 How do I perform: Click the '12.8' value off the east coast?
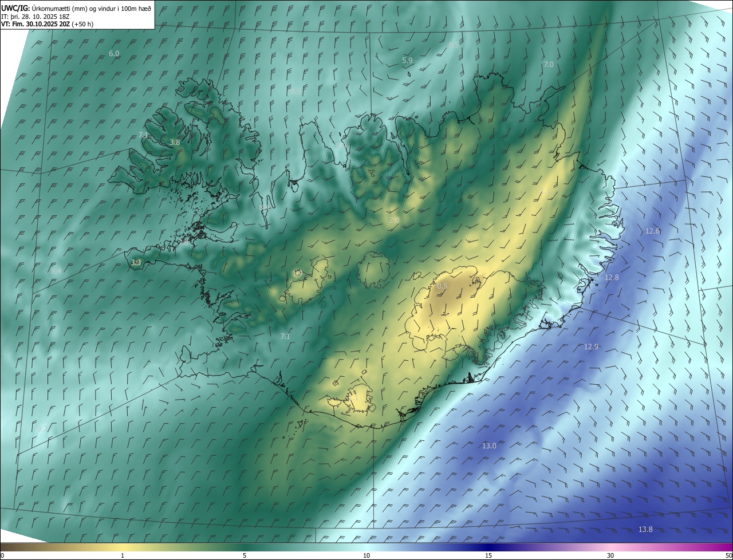(x=612, y=277)
